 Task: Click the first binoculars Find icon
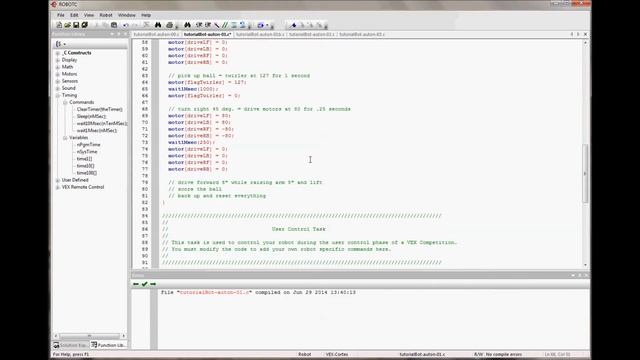pyautogui.click(x=158, y=25)
